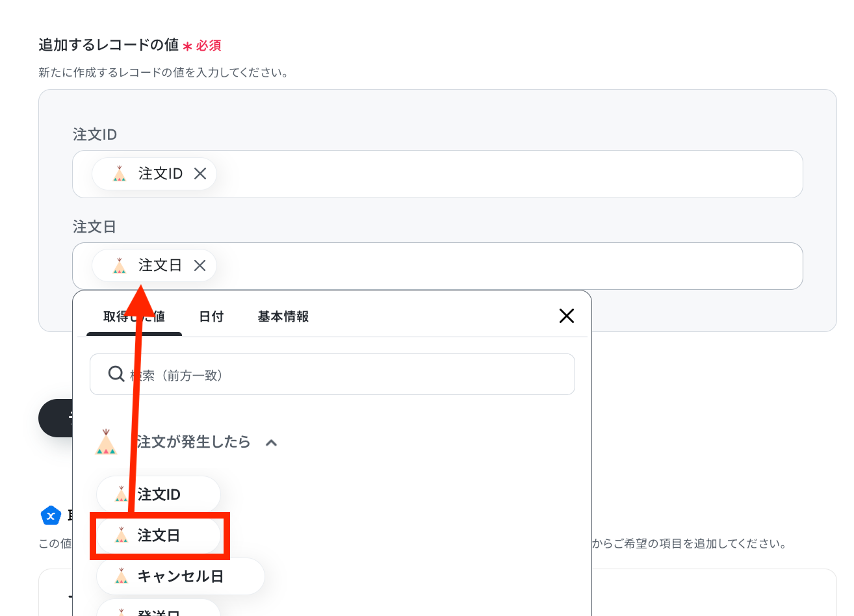Screen dimensions: 854x616
Task: Click the dark button behind the popup
Action: coord(55,418)
